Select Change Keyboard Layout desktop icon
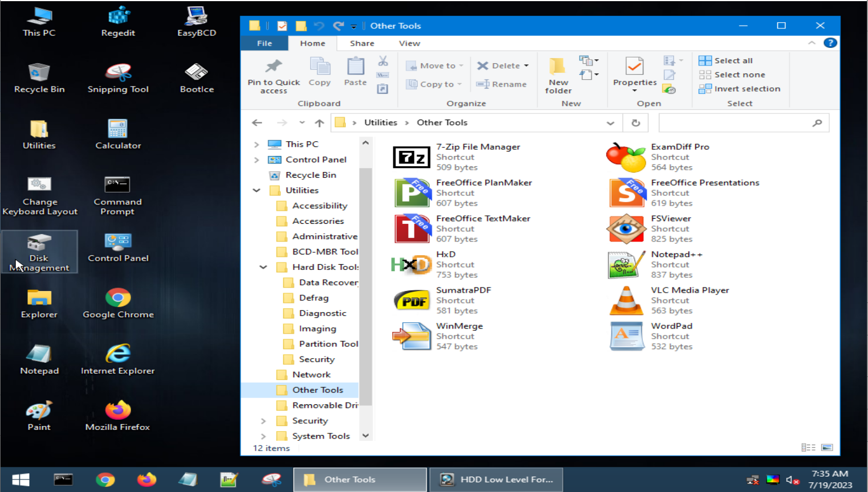 tap(39, 196)
